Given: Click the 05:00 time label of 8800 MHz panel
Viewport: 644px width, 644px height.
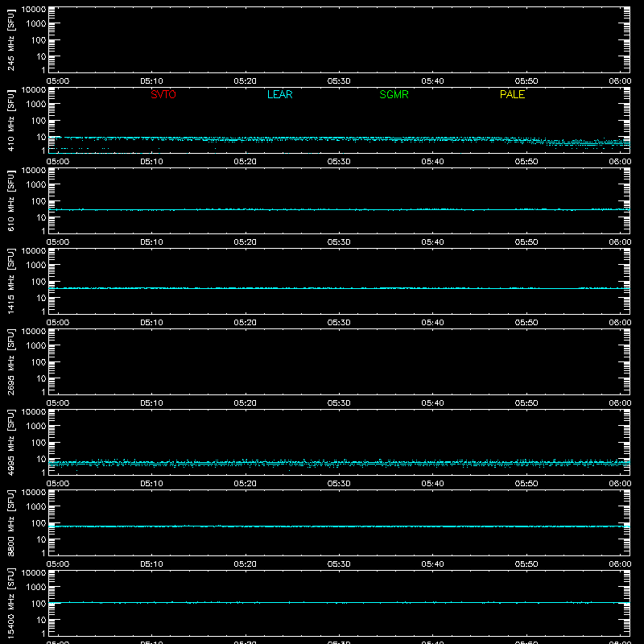Looking at the screenshot, I should 58,564.
